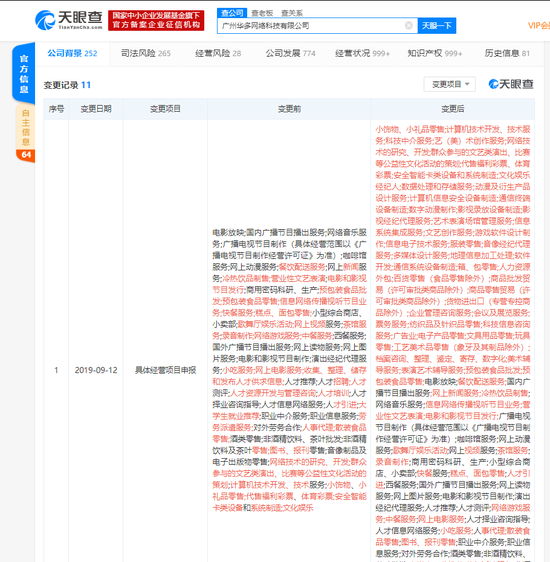Open the 经营风险 28 tab

tap(218, 53)
